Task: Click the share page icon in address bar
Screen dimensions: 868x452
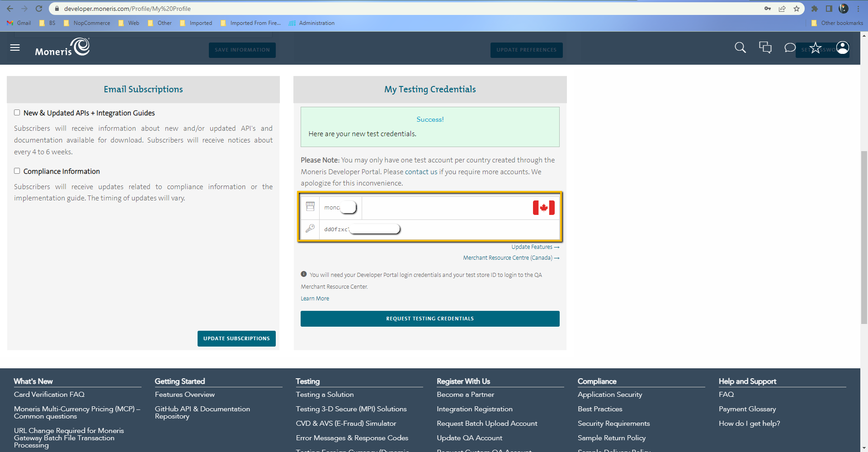Action: [782, 9]
